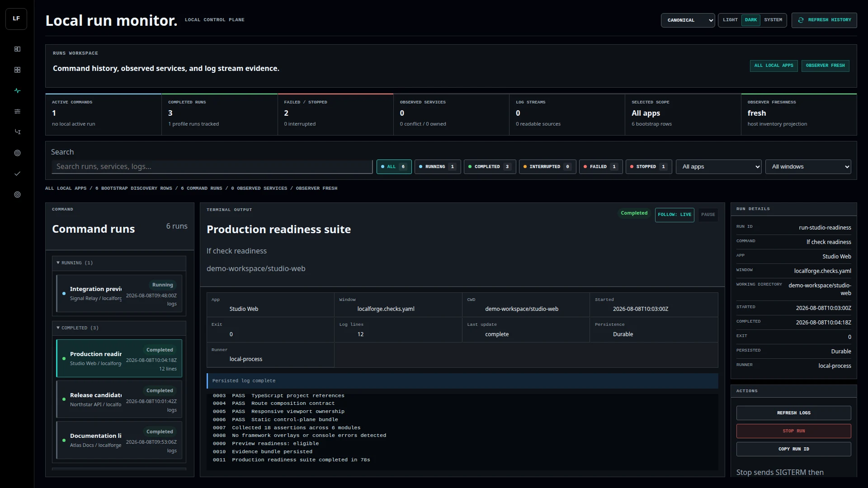Switch theme to System

[773, 20]
